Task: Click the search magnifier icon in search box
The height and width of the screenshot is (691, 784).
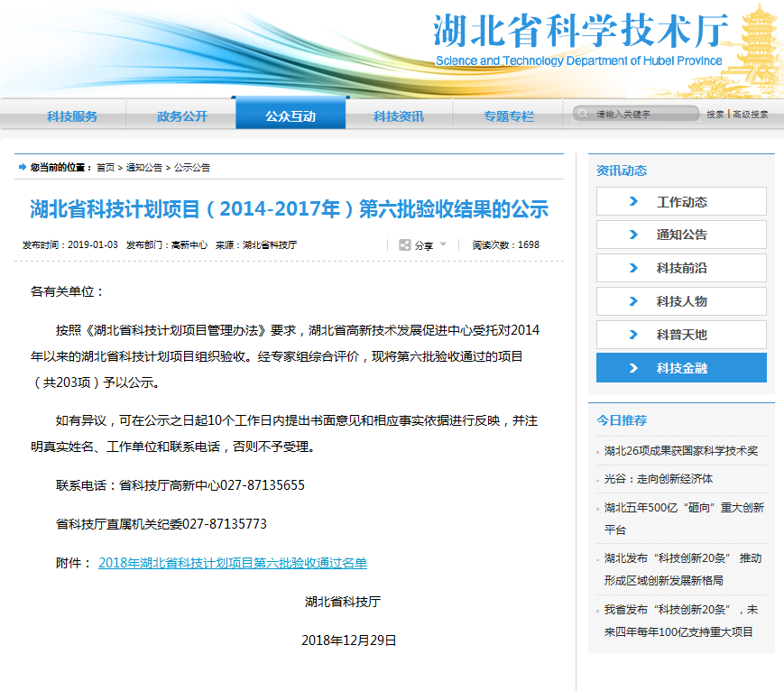Action: 583,115
